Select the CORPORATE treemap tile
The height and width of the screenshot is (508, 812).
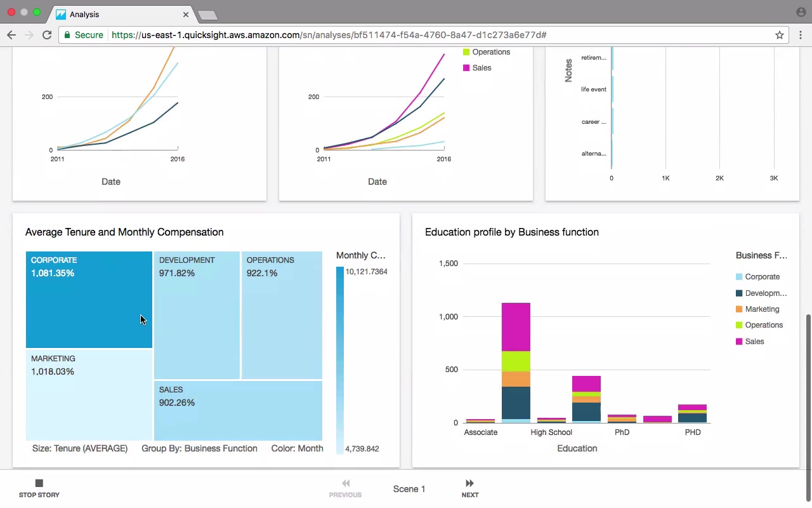click(x=89, y=300)
